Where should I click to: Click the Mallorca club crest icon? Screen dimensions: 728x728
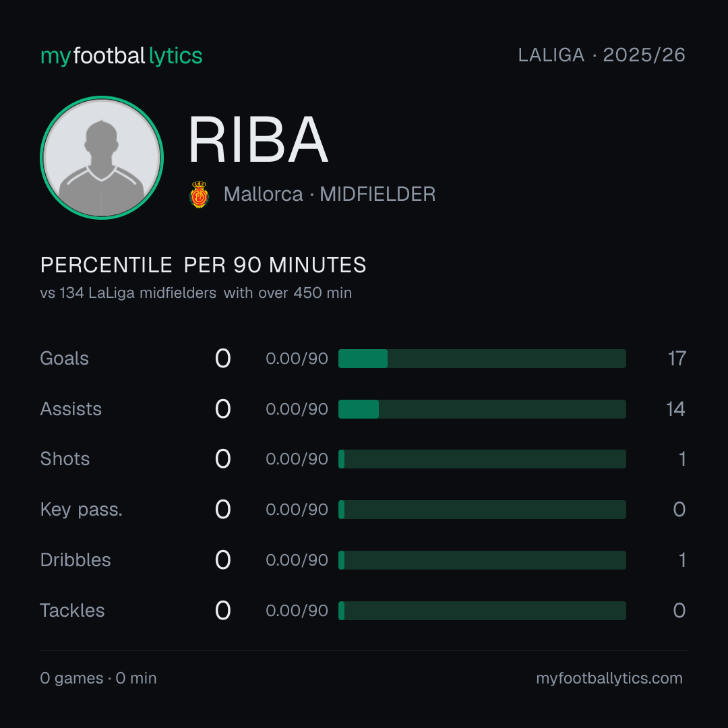tap(199, 194)
